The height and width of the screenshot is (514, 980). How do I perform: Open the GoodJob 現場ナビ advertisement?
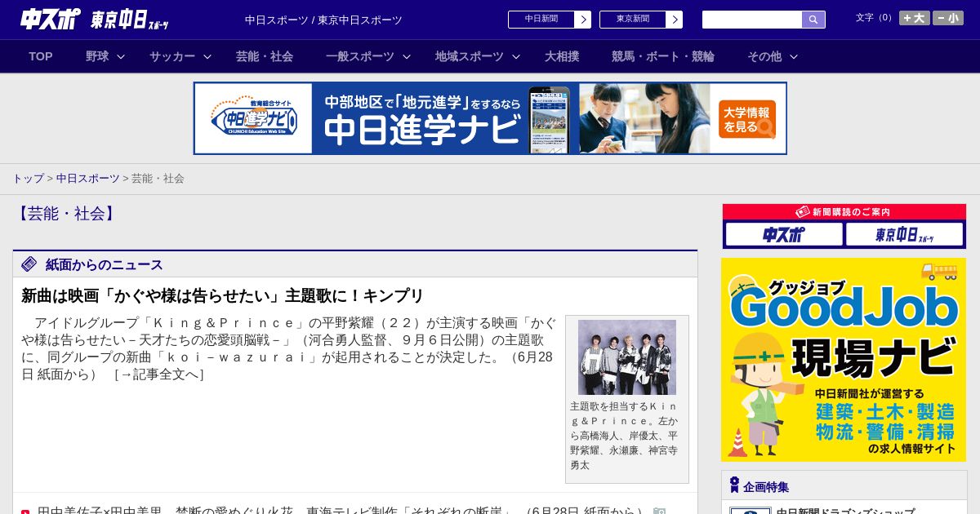point(844,360)
